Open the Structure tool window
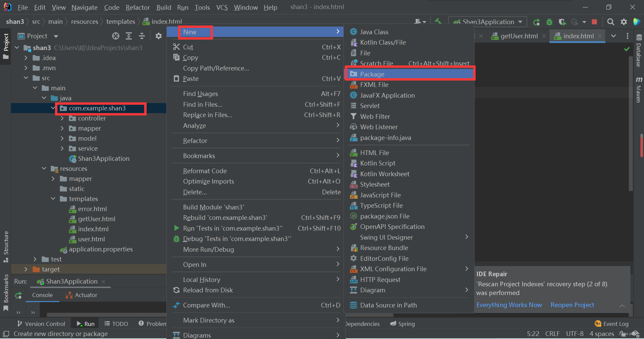Screen dimensions: 644x339 coord(6,247)
